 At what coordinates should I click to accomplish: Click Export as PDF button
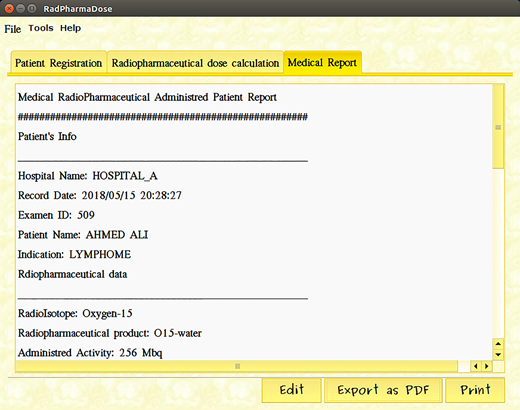click(x=383, y=390)
